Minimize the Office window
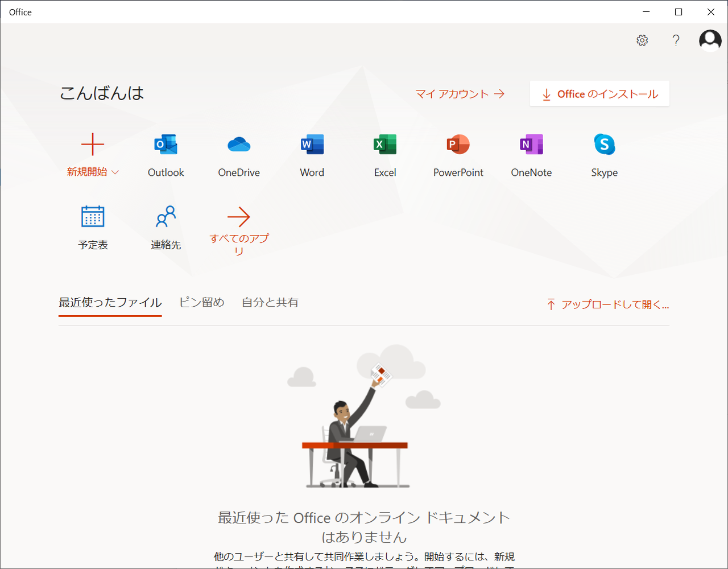The image size is (728, 569). pos(646,12)
